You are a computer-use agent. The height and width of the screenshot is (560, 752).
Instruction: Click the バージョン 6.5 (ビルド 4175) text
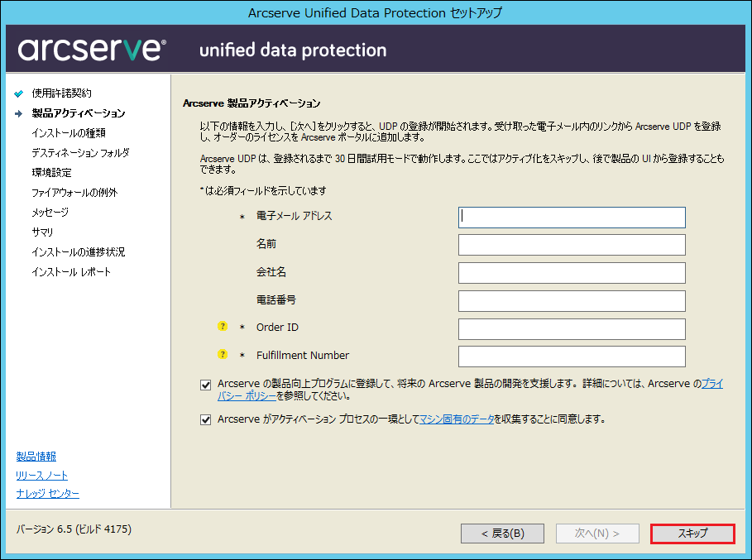tap(74, 529)
